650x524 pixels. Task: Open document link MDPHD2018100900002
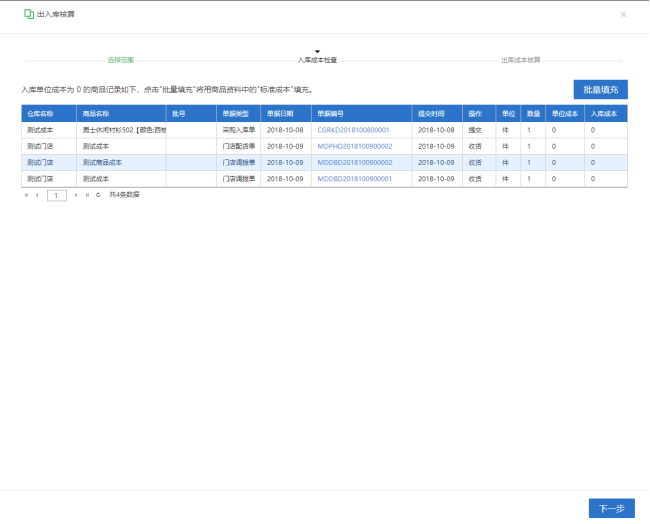tap(354, 146)
